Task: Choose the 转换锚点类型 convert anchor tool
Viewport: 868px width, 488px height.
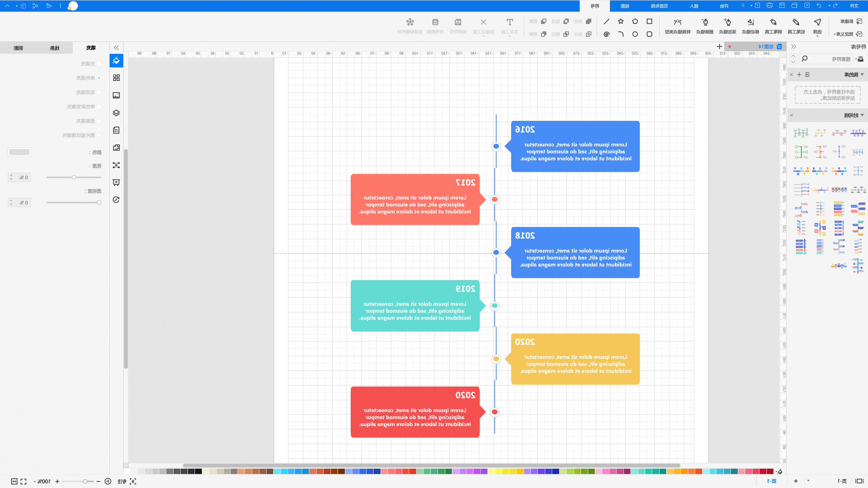Action: [678, 26]
